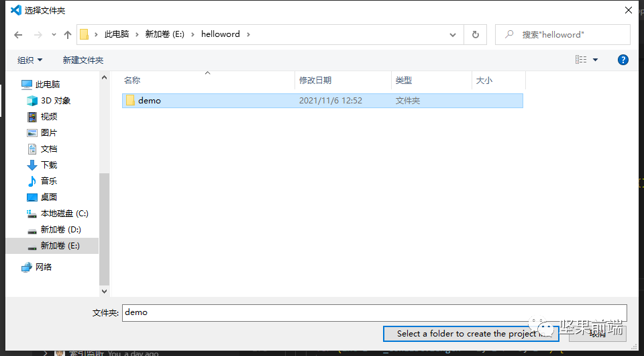Sort by the 大小 column header

coord(498,80)
